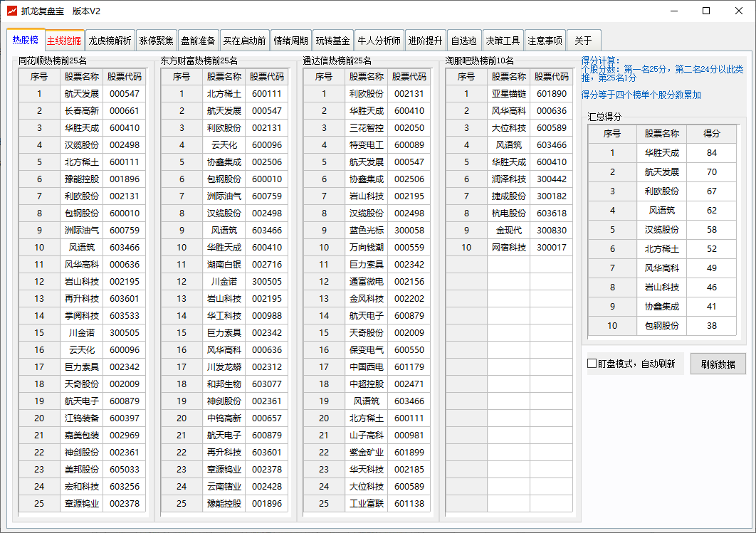
Task: Select the 盘前准备 tab
Action: (198, 41)
